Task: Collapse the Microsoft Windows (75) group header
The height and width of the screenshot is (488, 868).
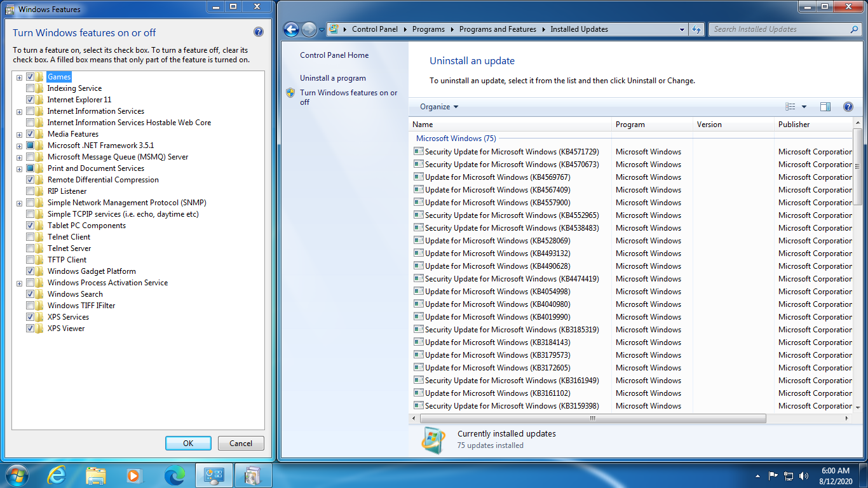Action: 456,139
